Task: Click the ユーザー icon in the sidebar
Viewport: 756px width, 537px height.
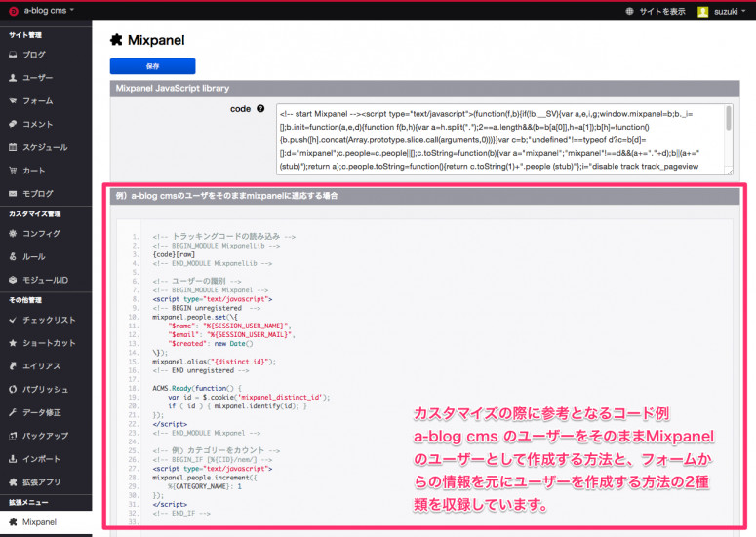Action: tap(12, 78)
